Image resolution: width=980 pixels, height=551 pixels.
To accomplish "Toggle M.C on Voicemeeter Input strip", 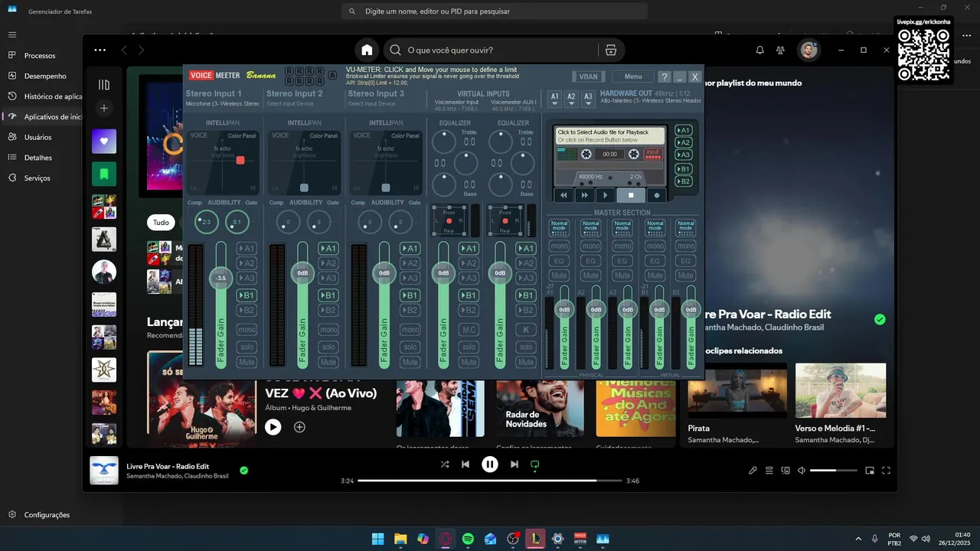I will (469, 330).
